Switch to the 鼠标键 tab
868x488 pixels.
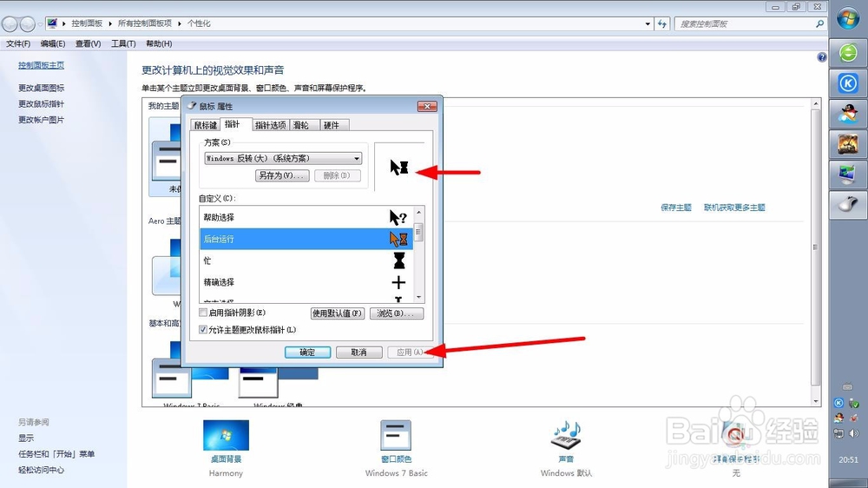click(206, 125)
